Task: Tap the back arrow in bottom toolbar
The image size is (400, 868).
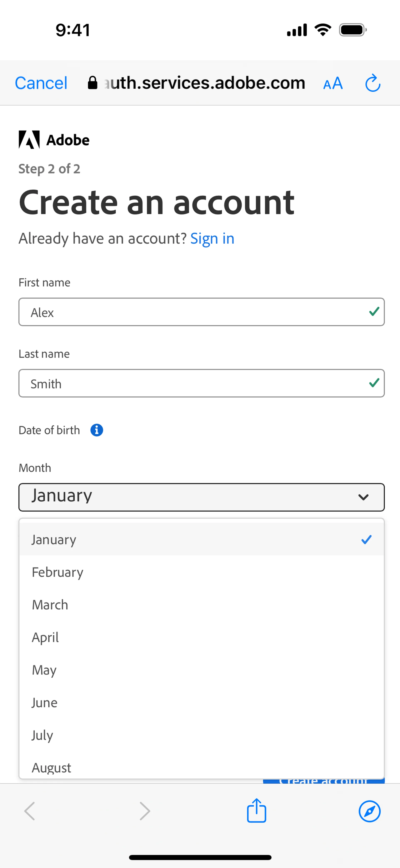Action: pyautogui.click(x=30, y=811)
